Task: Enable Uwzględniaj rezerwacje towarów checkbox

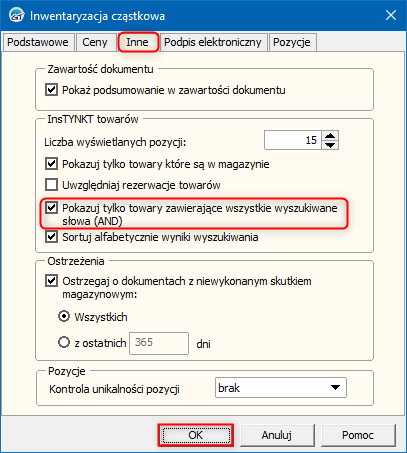Action: 51,185
